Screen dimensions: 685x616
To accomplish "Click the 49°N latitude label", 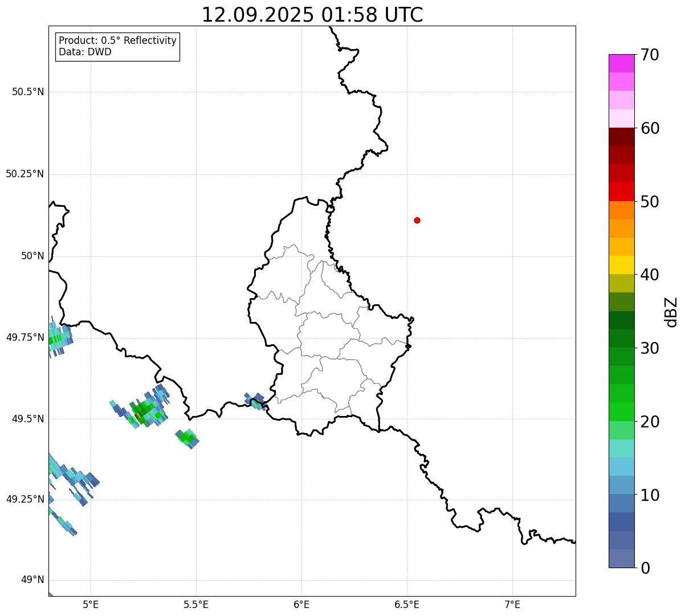I will coord(32,580).
